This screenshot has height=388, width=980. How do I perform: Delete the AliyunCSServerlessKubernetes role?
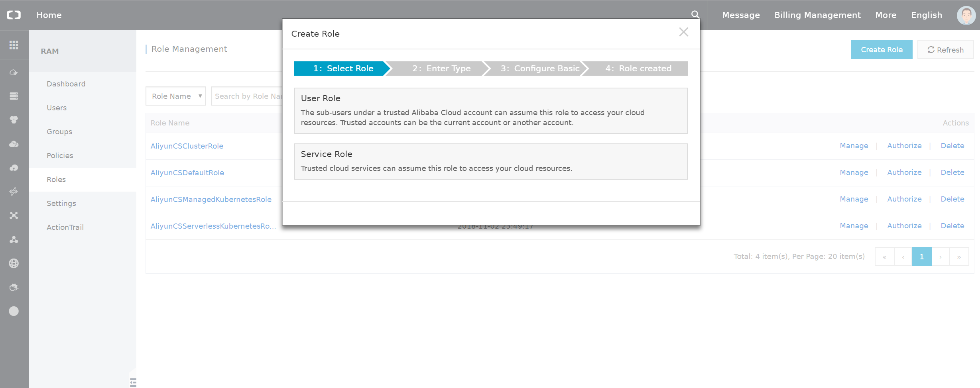(952, 226)
